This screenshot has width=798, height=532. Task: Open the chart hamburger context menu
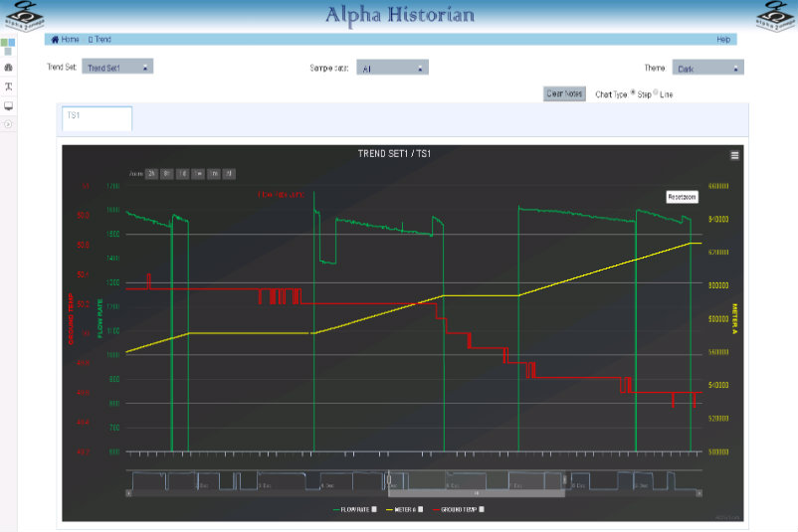[x=734, y=155]
